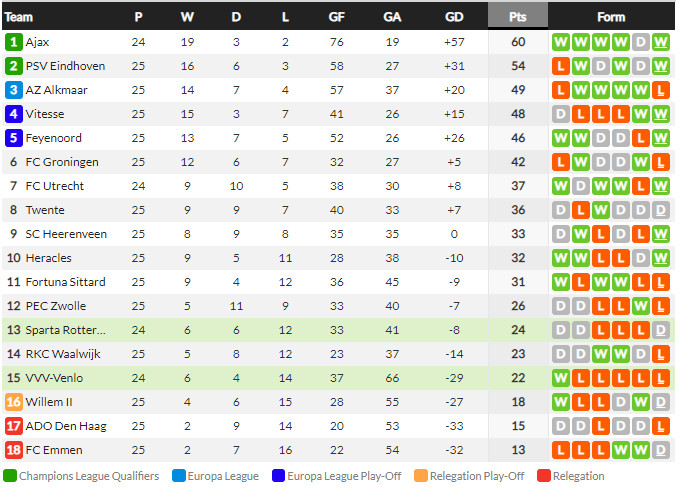Sort by the GD column header

(454, 16)
